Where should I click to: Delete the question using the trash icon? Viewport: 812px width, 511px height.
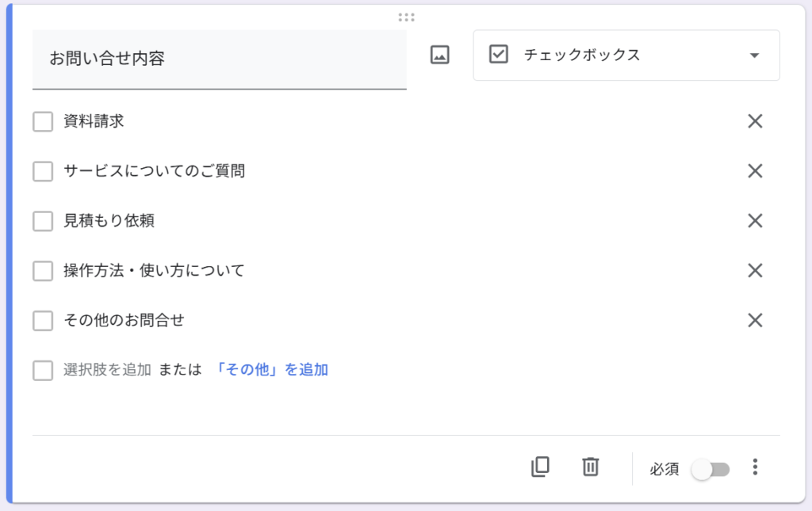coord(590,467)
